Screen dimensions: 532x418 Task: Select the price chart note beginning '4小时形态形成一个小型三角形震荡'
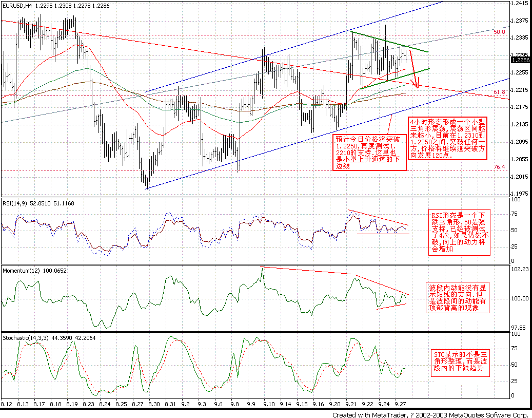point(447,138)
